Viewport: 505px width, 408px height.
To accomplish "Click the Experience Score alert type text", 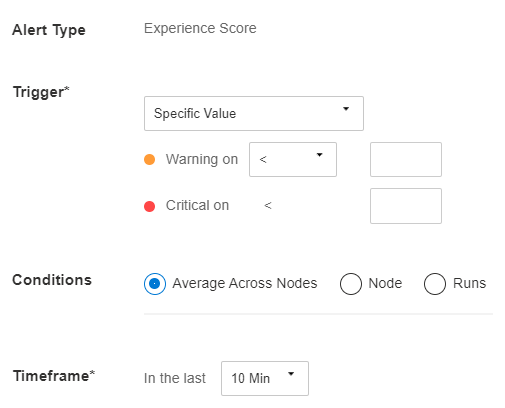I will [200, 28].
